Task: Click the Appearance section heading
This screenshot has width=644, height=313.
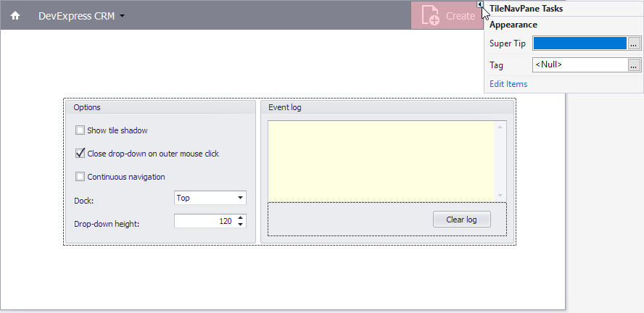Action: point(513,25)
